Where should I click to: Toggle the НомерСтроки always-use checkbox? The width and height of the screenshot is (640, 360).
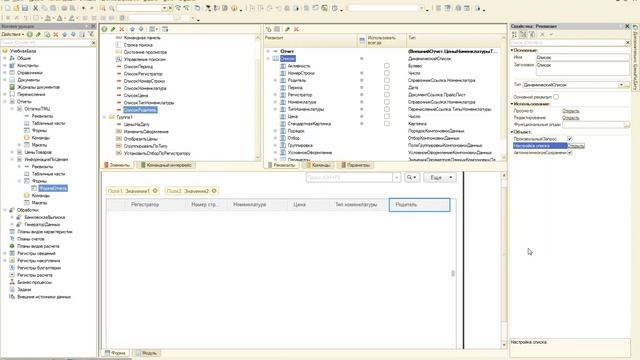(387, 73)
